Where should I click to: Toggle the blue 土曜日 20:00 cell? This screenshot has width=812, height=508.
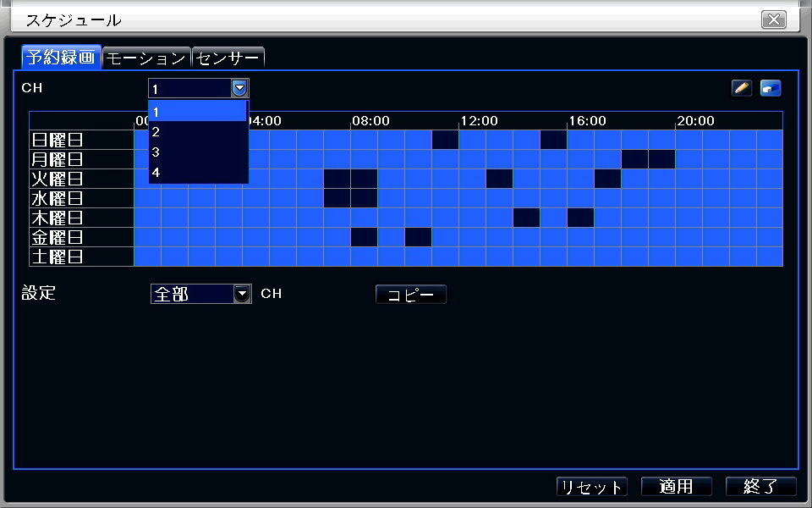point(689,257)
